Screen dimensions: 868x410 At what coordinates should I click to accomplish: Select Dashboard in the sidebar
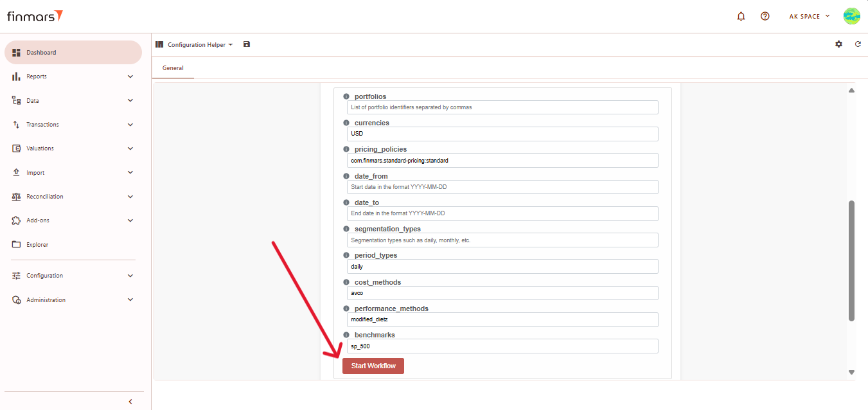click(41, 53)
